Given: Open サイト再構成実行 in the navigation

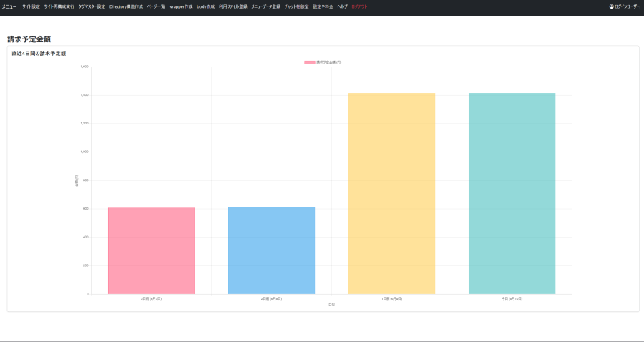Looking at the screenshot, I should click(59, 6).
